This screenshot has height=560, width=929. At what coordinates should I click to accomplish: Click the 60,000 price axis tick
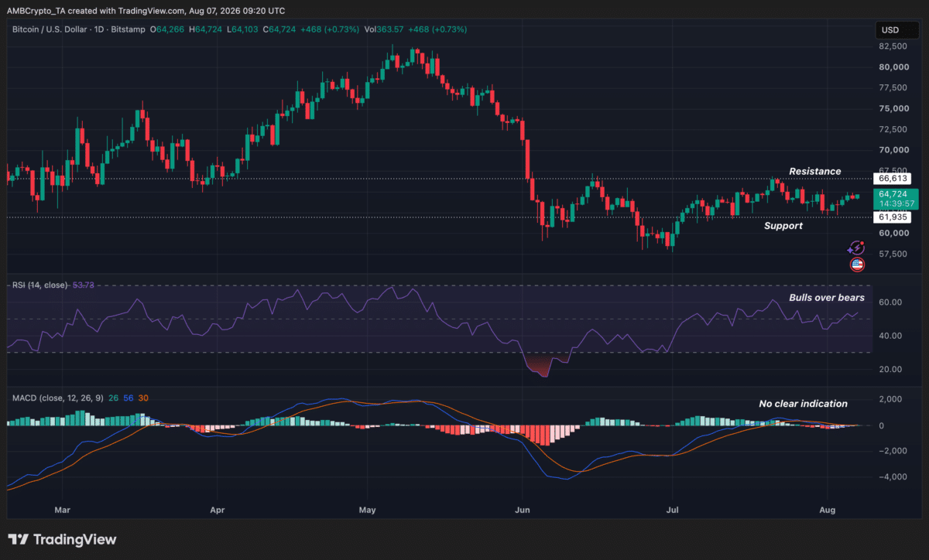coord(893,233)
